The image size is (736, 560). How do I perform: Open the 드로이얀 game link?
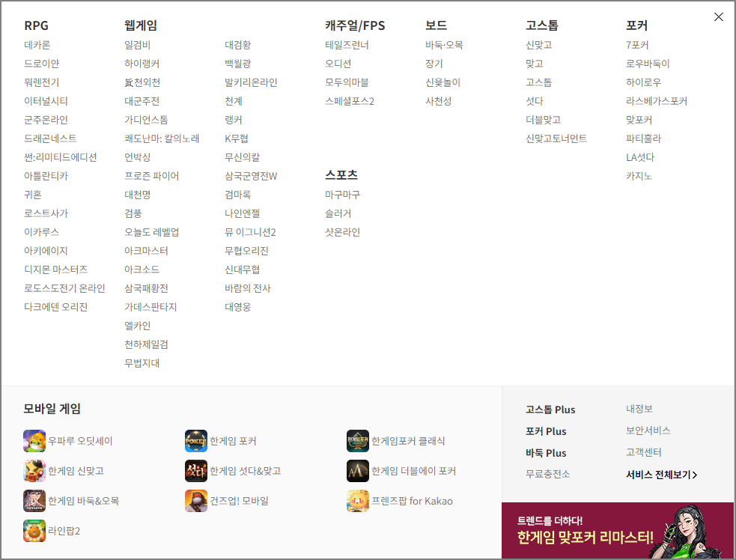[x=41, y=64]
